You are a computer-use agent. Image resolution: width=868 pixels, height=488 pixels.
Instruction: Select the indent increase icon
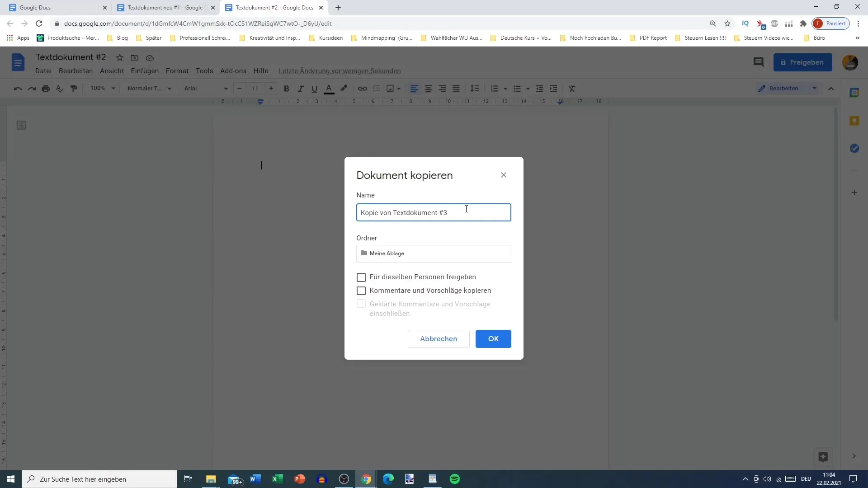click(x=554, y=88)
